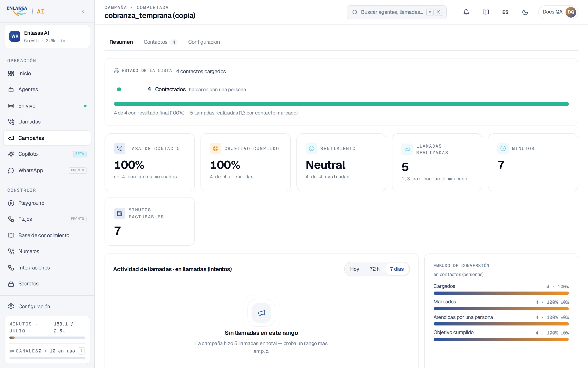Image resolution: width=588 pixels, height=368 pixels.
Task: Open the notifications bell
Action: (x=466, y=12)
